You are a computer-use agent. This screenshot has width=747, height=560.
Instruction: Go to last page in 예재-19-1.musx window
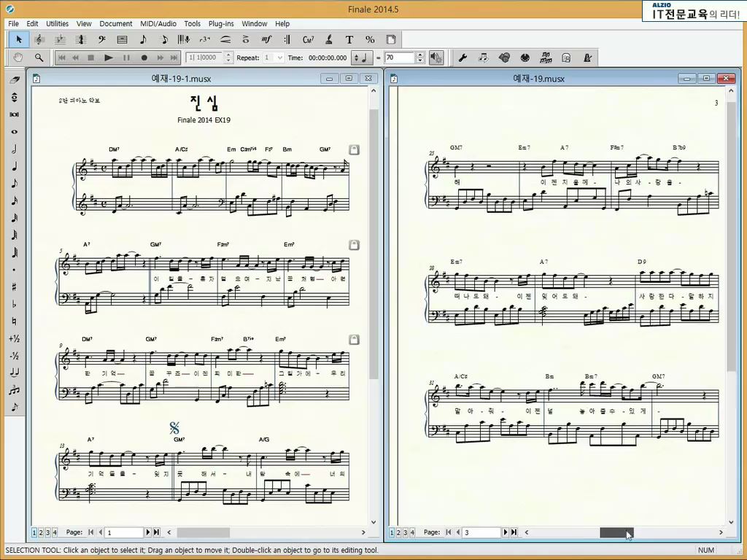[x=156, y=532]
